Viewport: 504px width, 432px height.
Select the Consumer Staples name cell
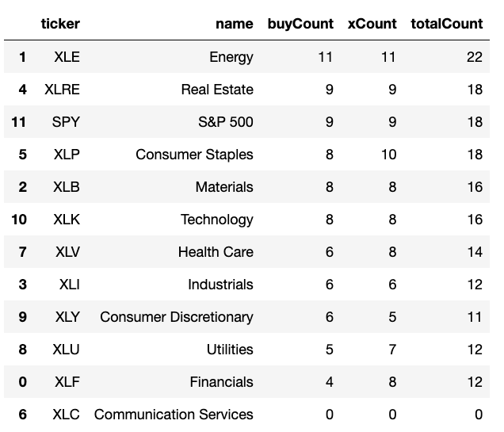tap(194, 155)
